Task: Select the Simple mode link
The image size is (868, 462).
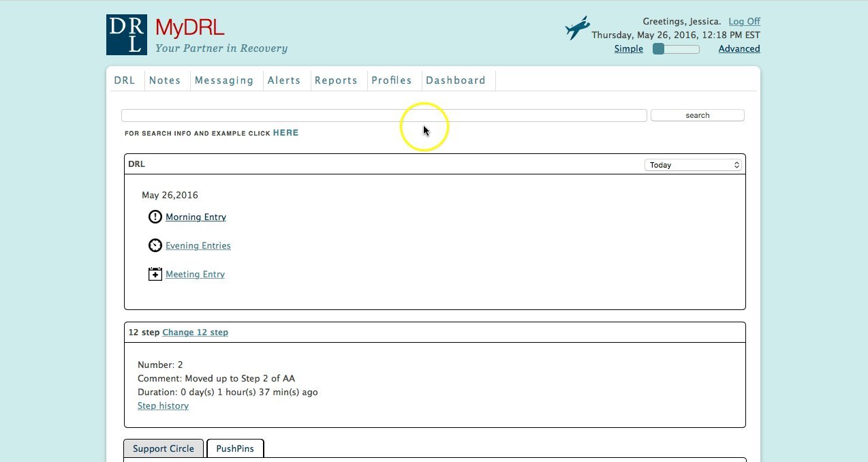Action: coord(629,48)
